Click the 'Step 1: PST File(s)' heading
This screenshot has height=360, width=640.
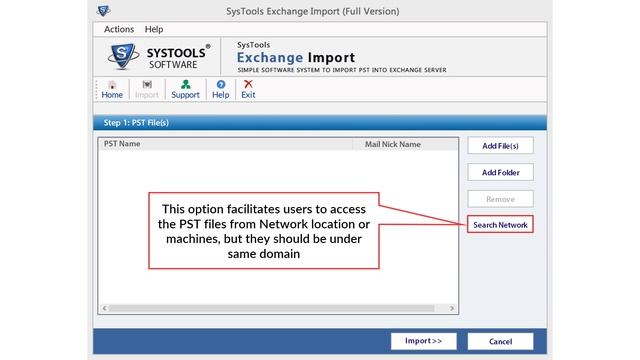136,123
